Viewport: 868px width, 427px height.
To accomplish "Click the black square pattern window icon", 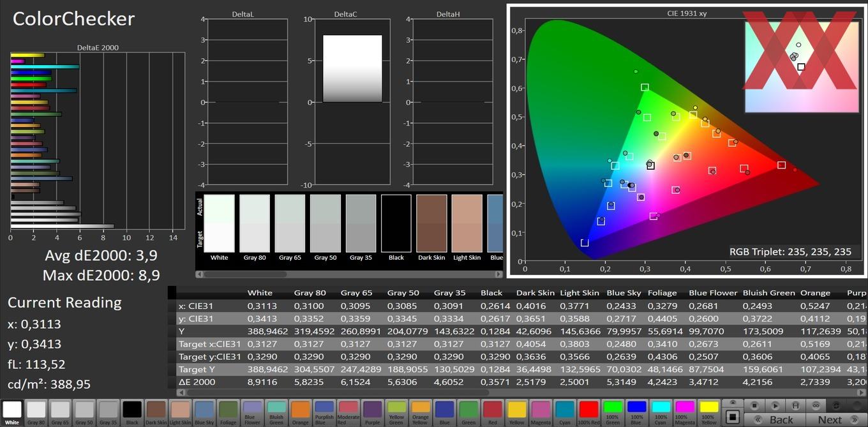I will (733, 417).
